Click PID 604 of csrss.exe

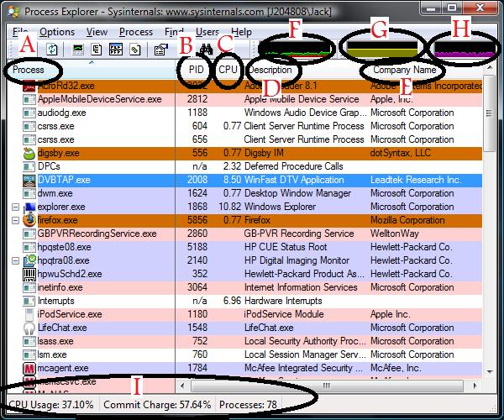tap(200, 126)
